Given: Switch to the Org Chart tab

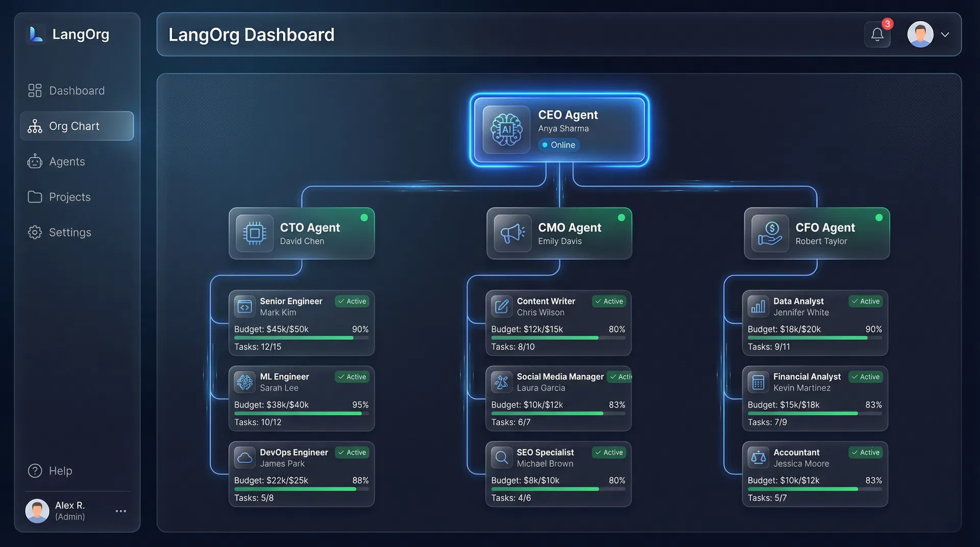Looking at the screenshot, I should 73,126.
